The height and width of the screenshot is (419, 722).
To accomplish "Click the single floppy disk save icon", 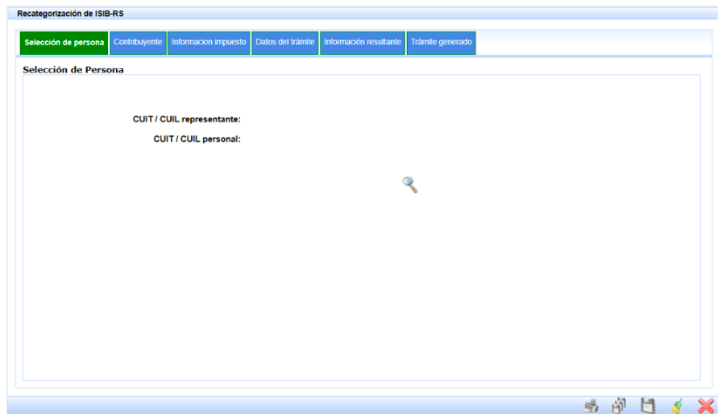I will point(647,406).
